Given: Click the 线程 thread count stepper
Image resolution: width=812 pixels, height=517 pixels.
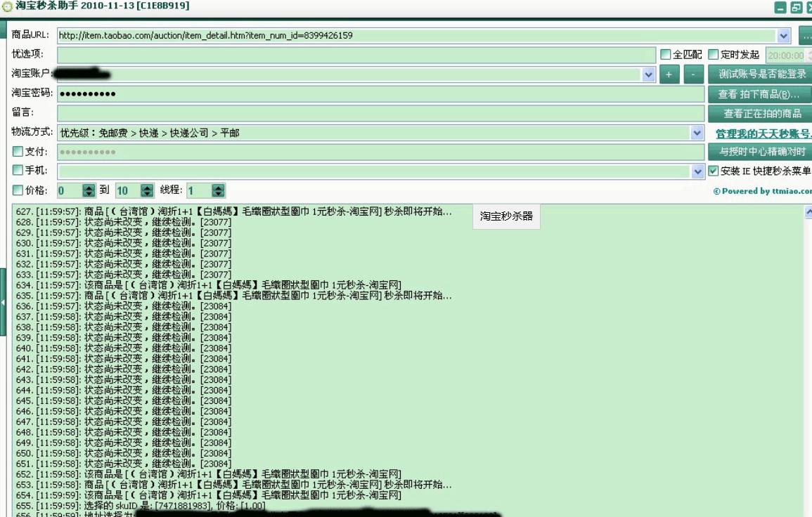Looking at the screenshot, I should coord(219,190).
